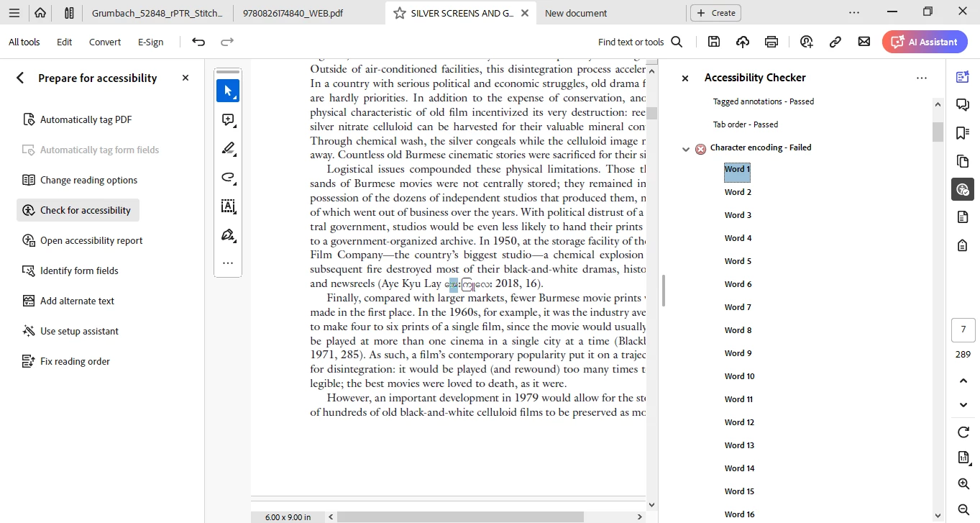Choose the add comment tool

tap(228, 120)
